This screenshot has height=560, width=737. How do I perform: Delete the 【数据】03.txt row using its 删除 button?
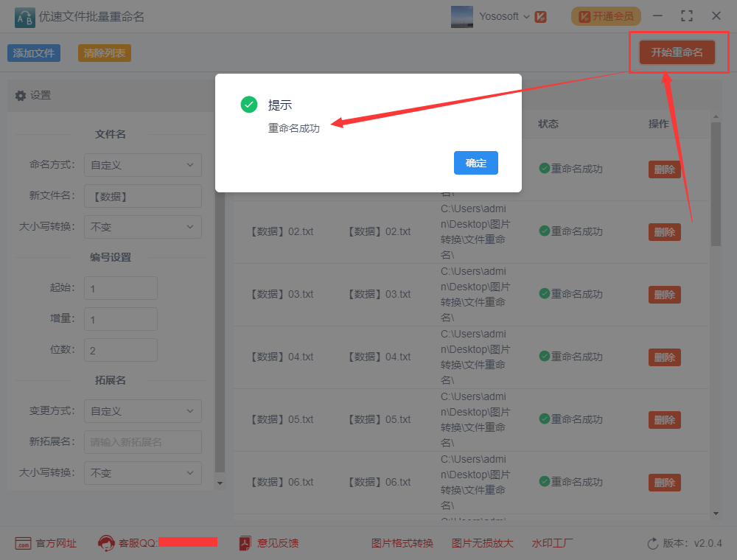[664, 294]
